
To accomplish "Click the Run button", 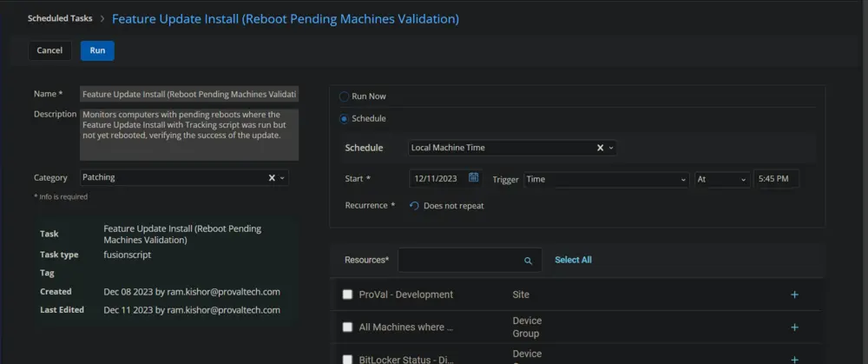I will pyautogui.click(x=97, y=50).
